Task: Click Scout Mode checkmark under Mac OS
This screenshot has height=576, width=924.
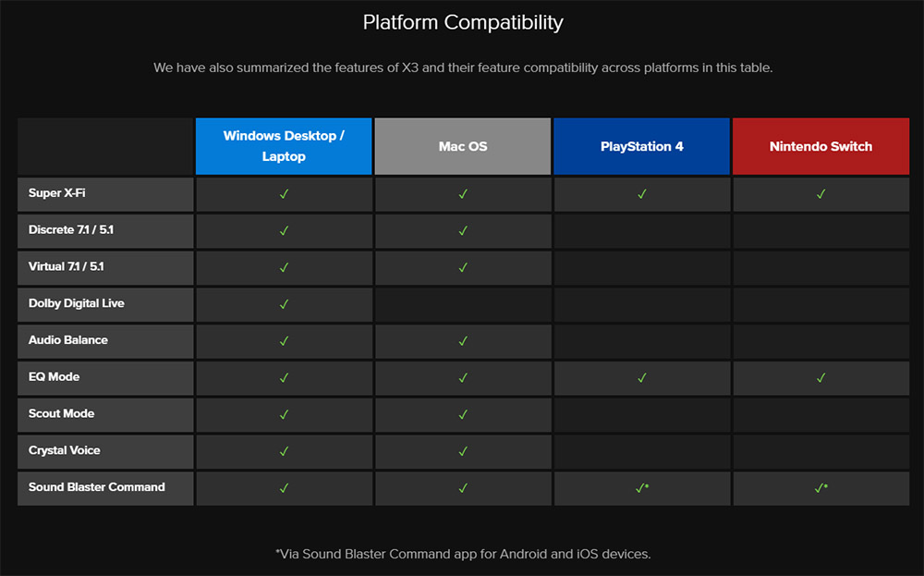Action: coord(463,414)
